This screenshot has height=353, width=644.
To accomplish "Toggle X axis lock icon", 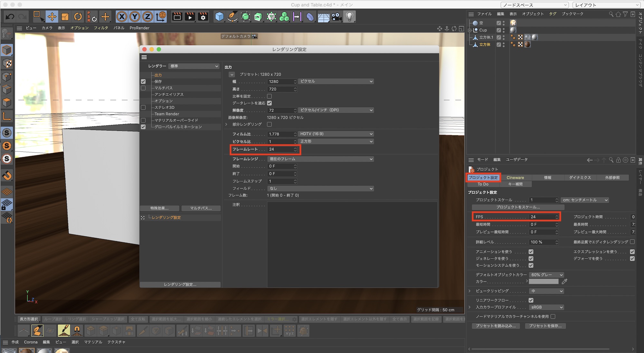I will (x=121, y=16).
